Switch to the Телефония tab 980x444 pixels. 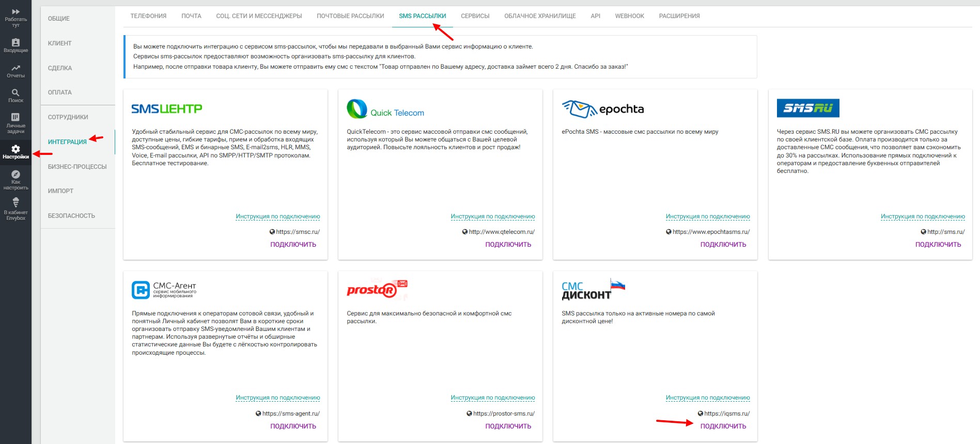point(148,16)
